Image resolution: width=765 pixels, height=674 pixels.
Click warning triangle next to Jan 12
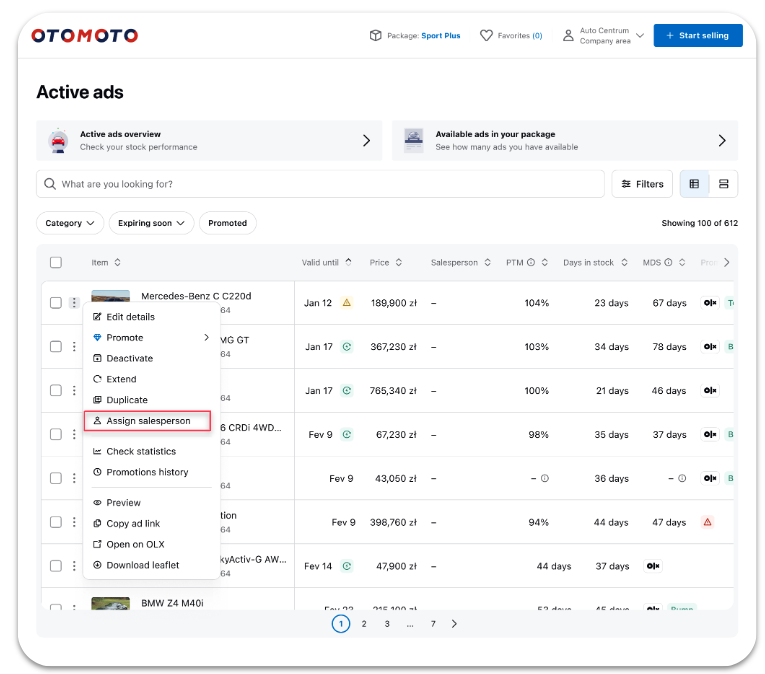pos(346,303)
